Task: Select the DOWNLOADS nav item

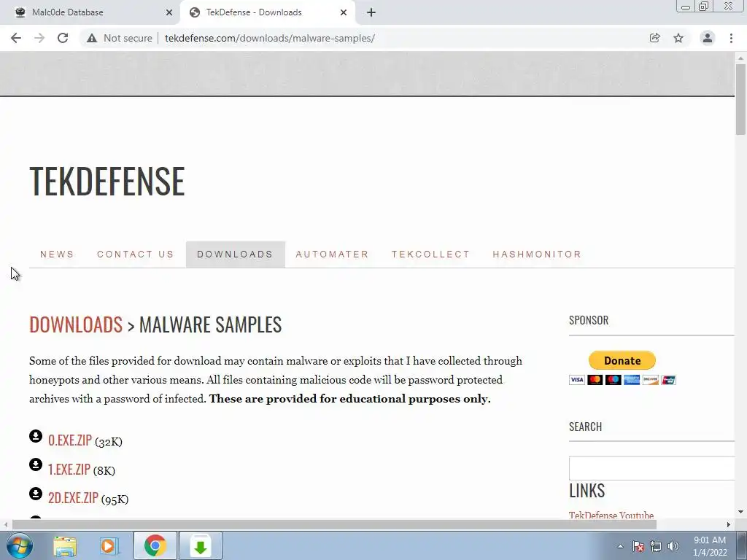Action: pyautogui.click(x=236, y=254)
